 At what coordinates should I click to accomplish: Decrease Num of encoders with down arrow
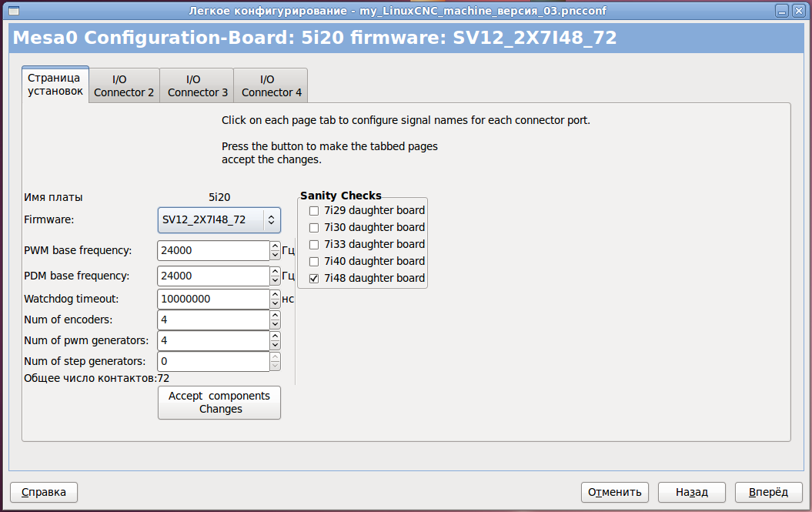click(x=275, y=324)
